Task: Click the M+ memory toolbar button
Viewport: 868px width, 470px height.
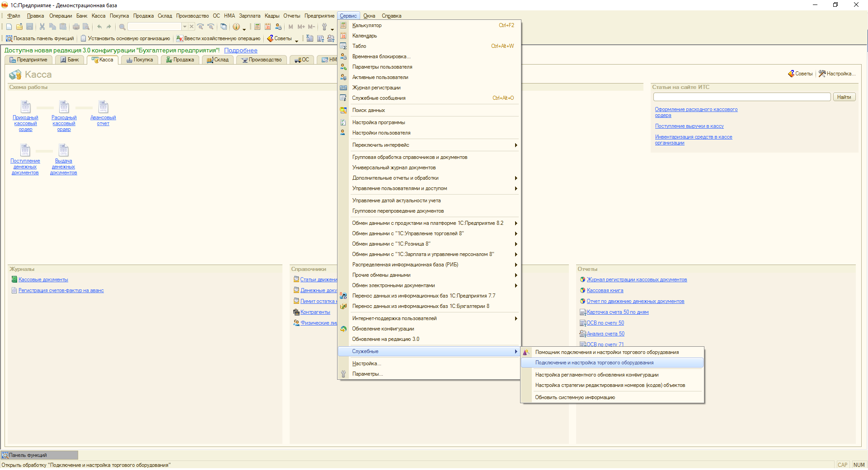Action: pos(301,27)
